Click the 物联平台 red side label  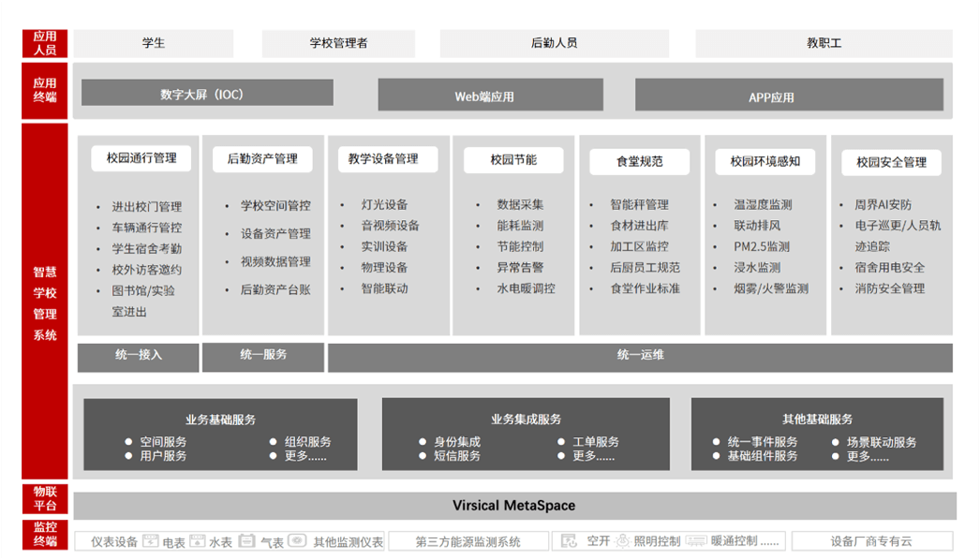(x=44, y=498)
